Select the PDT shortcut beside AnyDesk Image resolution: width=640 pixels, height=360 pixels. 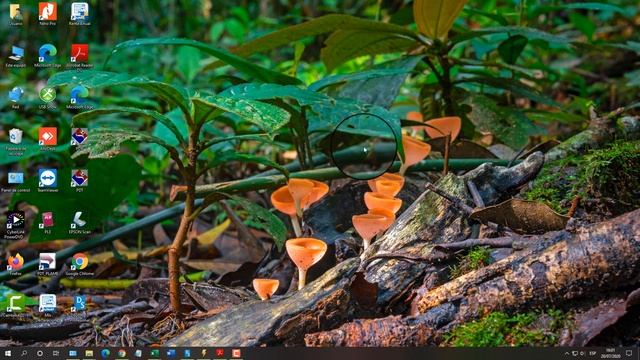coord(80,138)
